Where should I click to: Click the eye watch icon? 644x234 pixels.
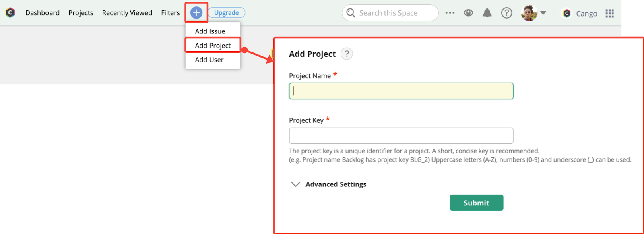click(x=468, y=13)
